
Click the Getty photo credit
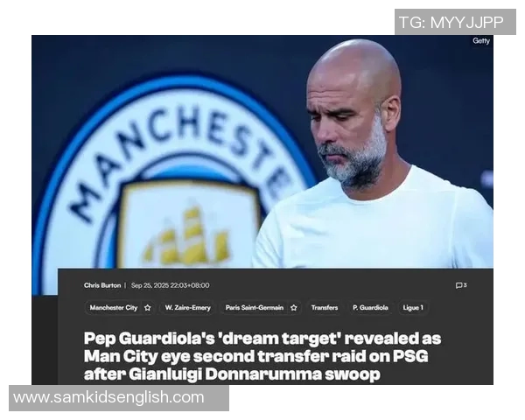tap(481, 41)
